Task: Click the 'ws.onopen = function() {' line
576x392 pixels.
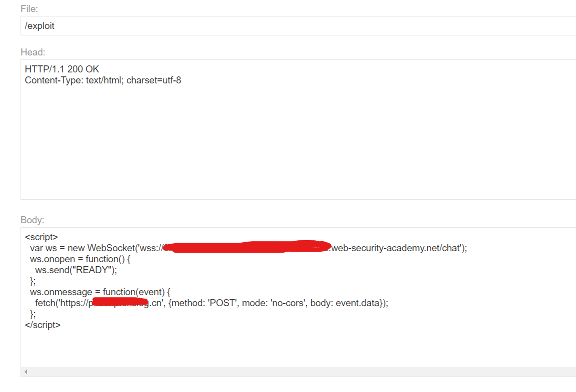Action: point(80,259)
